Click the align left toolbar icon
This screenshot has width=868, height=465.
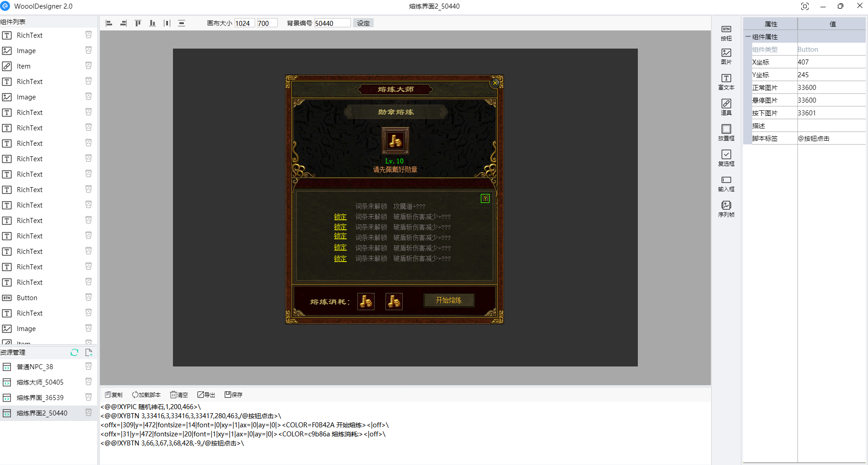pyautogui.click(x=109, y=23)
